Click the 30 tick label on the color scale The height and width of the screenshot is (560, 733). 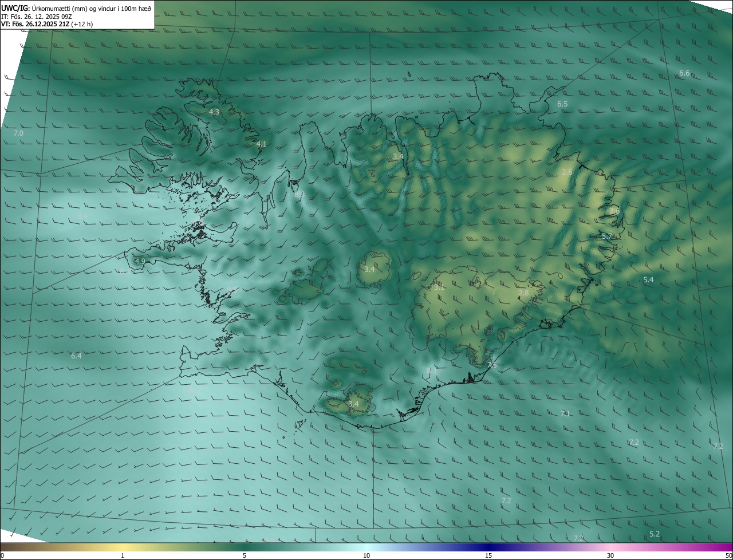[610, 555]
